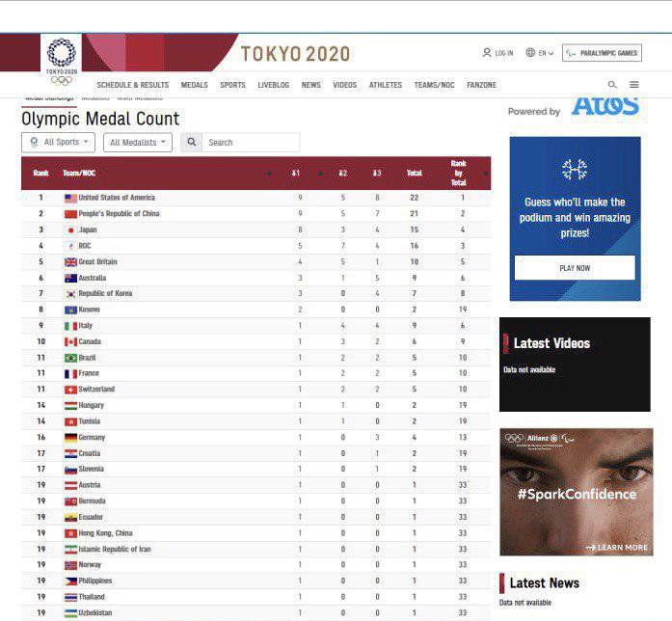The image size is (672, 621).
Task: Expand the All Medalists dropdown
Action: [x=138, y=143]
